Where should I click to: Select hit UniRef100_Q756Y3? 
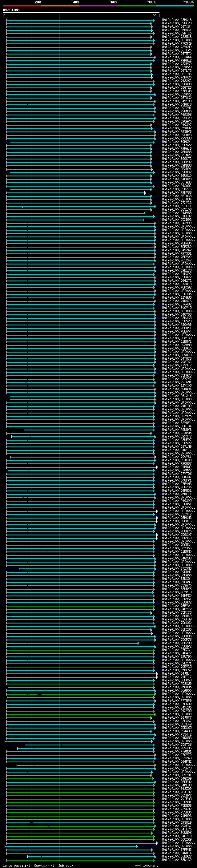click(x=176, y=768)
